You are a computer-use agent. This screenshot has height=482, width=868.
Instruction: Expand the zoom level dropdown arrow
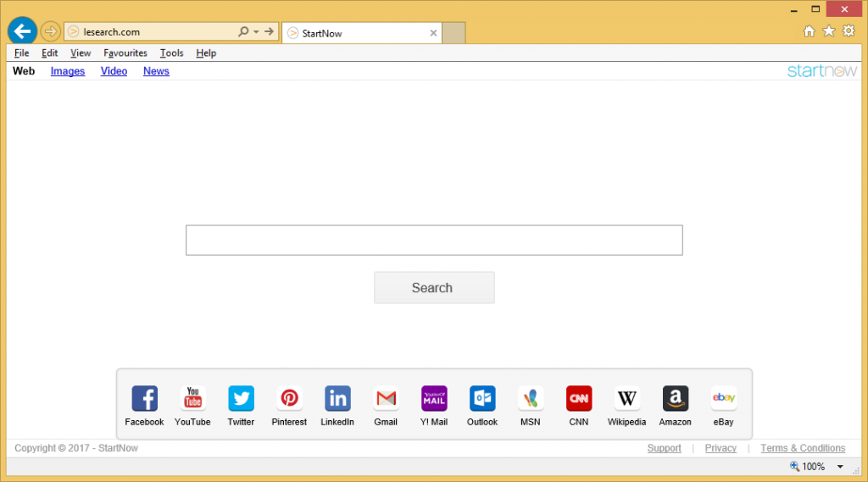click(x=840, y=467)
